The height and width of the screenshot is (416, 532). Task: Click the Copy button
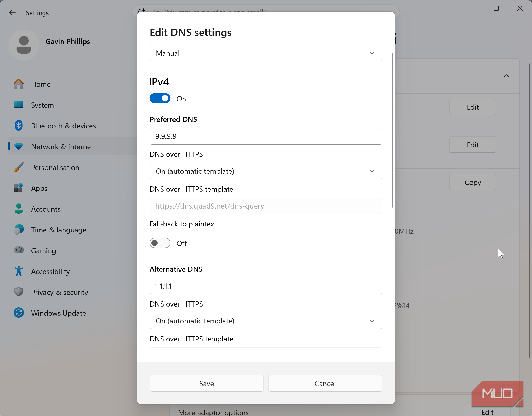pyautogui.click(x=473, y=182)
